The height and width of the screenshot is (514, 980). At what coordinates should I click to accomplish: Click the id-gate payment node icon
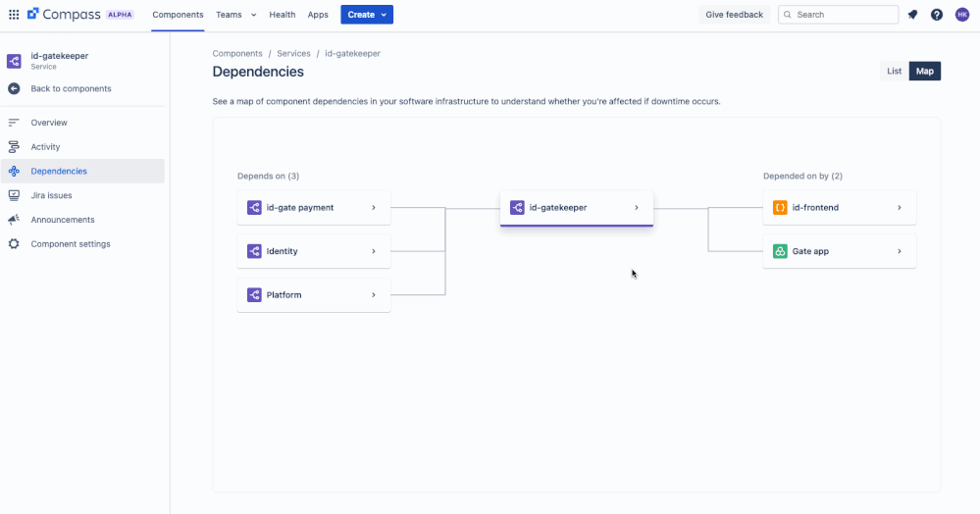pyautogui.click(x=254, y=208)
